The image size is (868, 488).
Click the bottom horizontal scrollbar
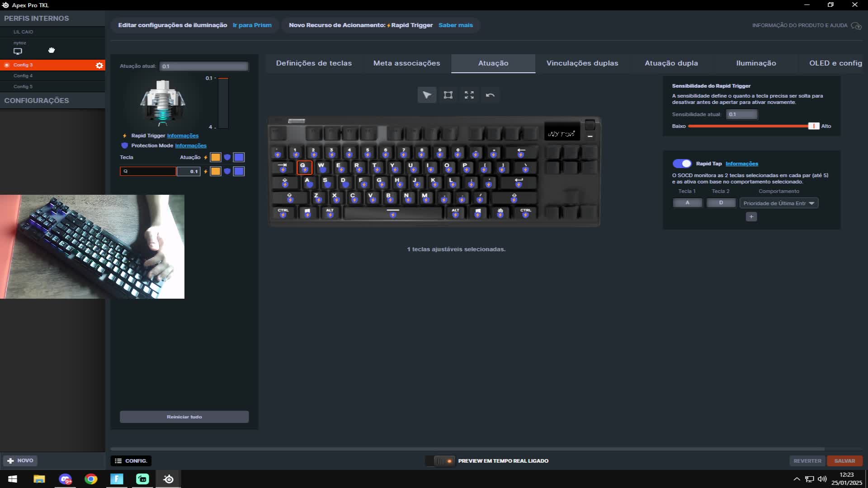467,449
